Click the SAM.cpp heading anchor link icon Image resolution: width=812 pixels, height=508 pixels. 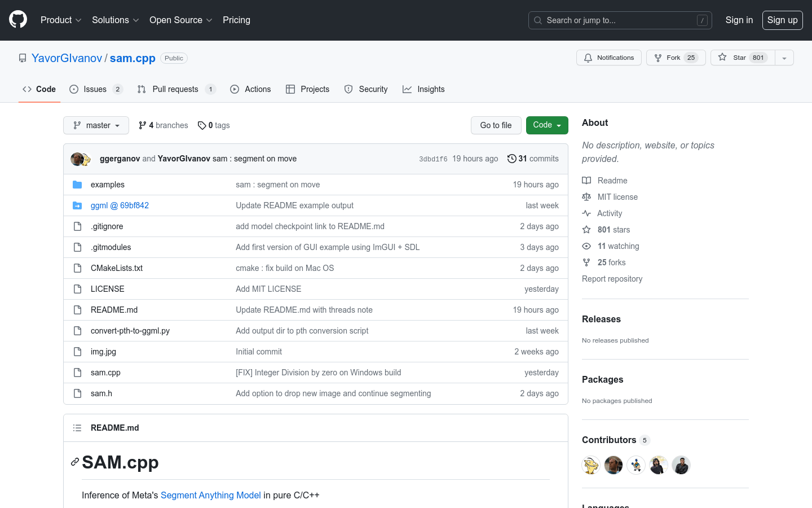(x=75, y=462)
